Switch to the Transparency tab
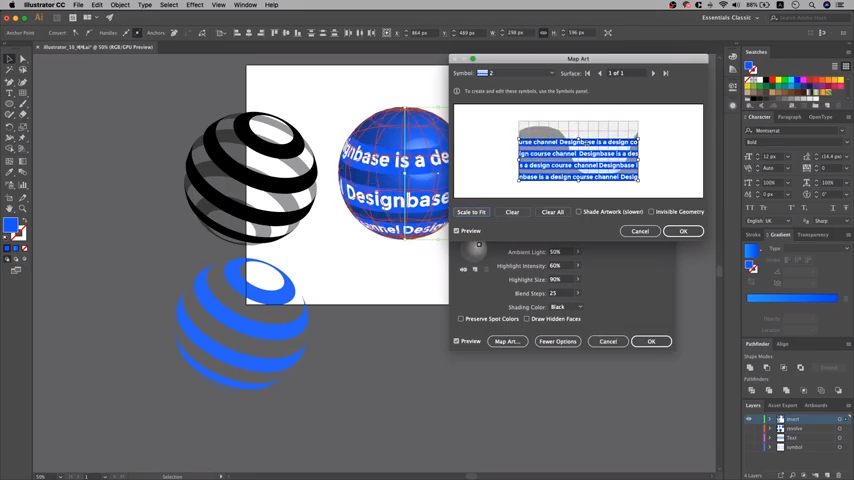Viewport: 854px width, 480px height. coord(813,235)
